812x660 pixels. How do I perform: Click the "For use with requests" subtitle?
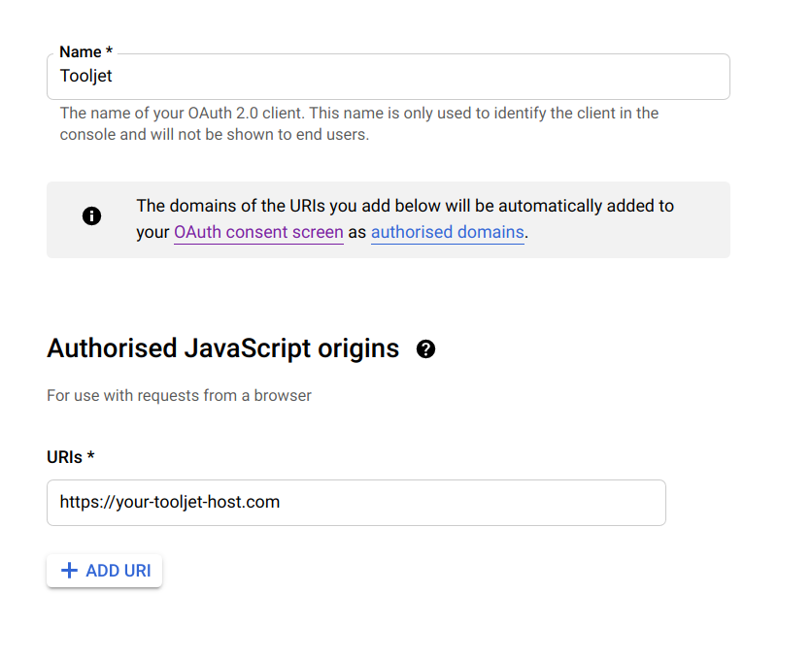tap(179, 396)
